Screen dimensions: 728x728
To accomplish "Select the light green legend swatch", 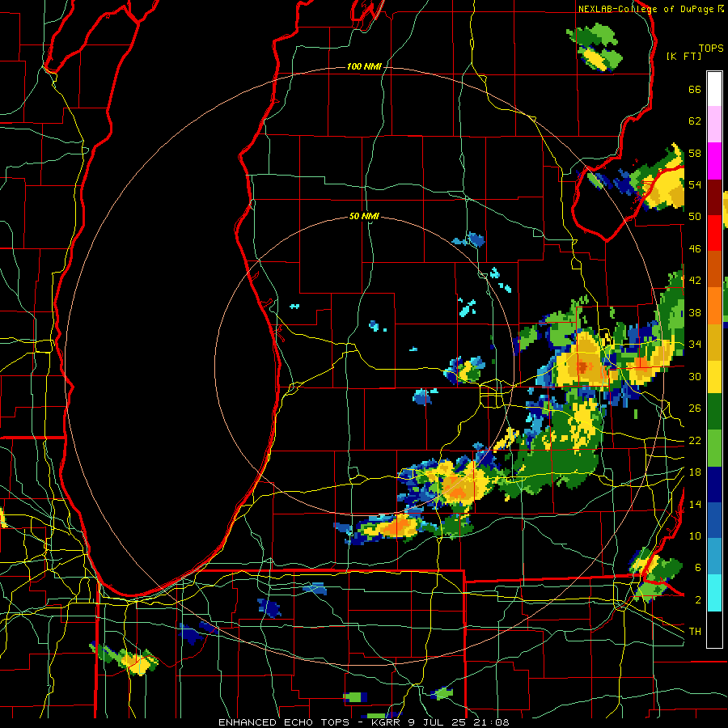I will pyautogui.click(x=714, y=448).
